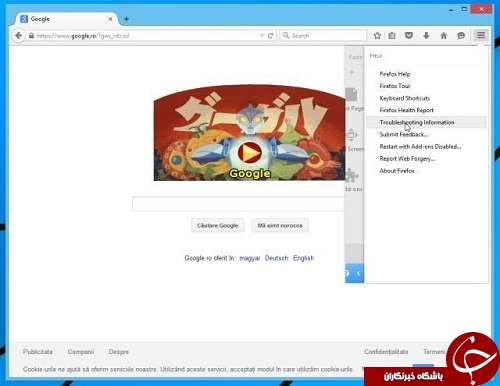
Task: Open Companii footer link
Action: (81, 352)
